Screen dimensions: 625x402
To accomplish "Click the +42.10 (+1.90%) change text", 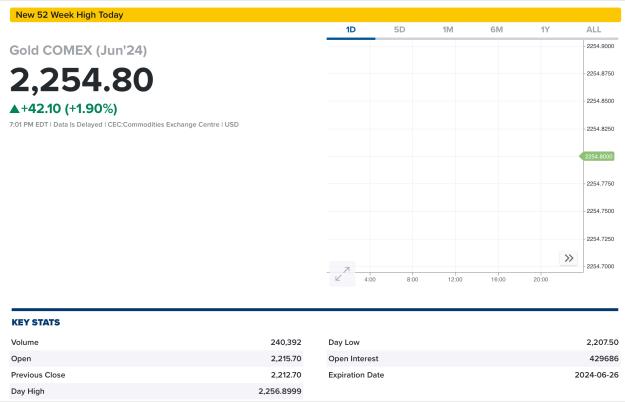I will click(x=69, y=109).
